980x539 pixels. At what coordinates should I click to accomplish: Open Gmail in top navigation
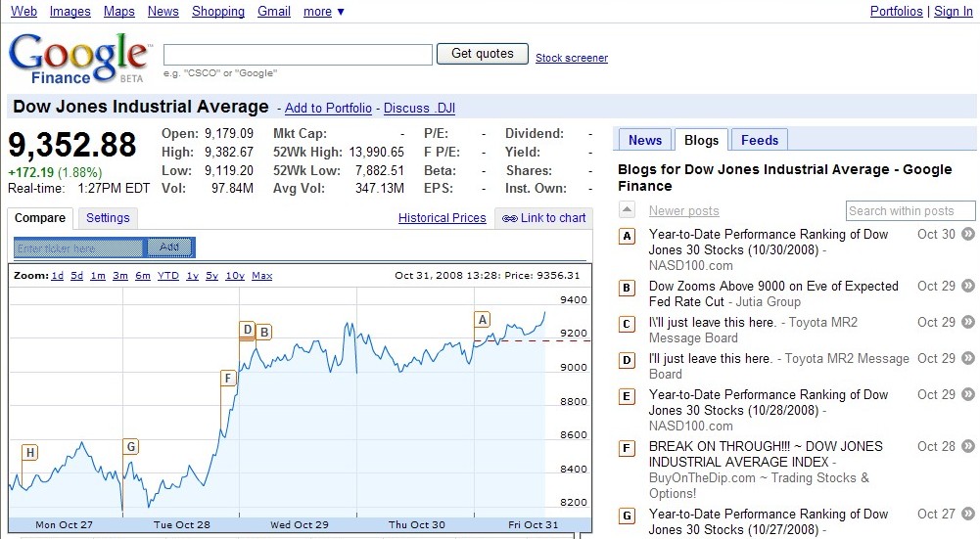(274, 11)
